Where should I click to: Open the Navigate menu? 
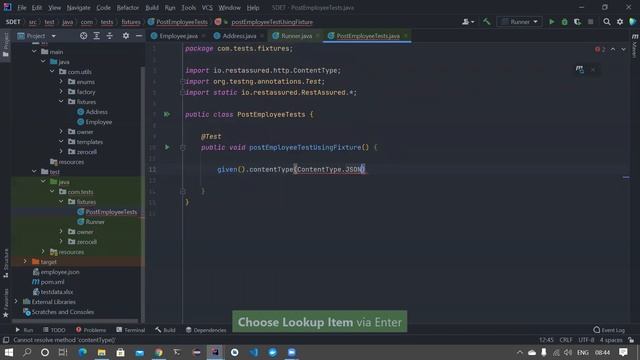pyautogui.click(x=78, y=8)
